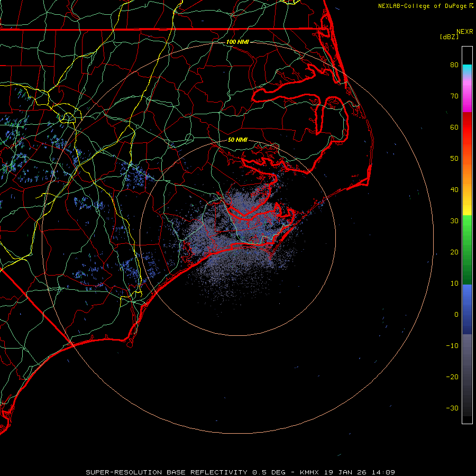Screen dimensions: 476x476
Task: Click the green segment of the reflectivity color bar
Action: click(x=467, y=250)
